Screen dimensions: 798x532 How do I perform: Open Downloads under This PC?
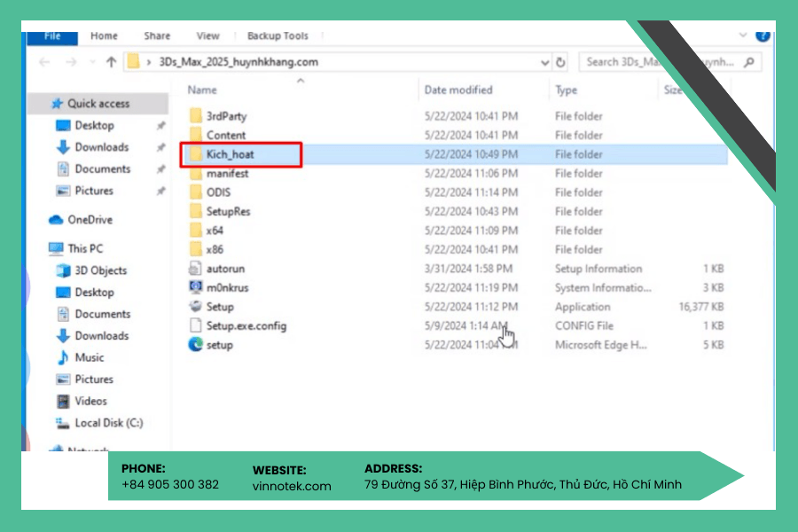click(x=102, y=336)
